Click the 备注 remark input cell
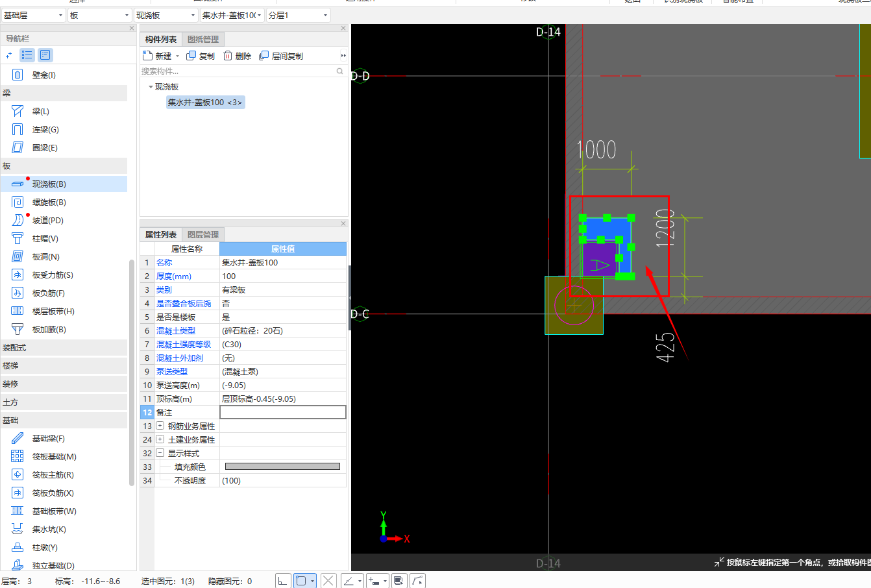The image size is (871, 588). point(282,413)
